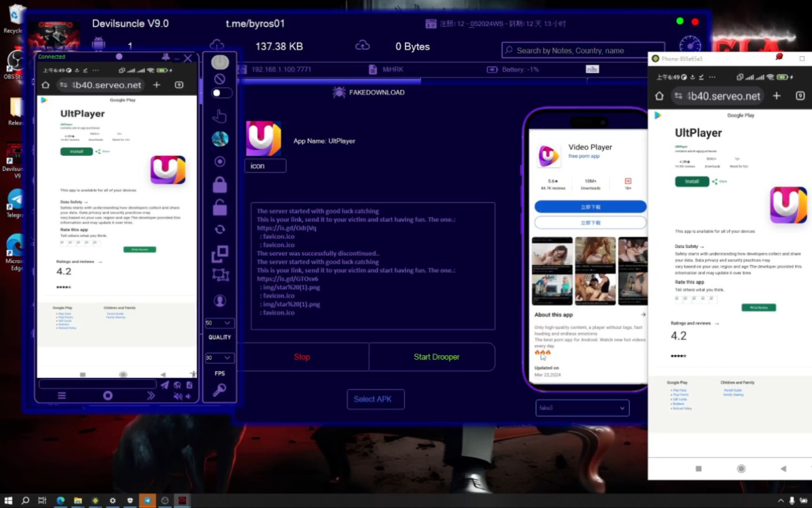
Task: Click the blue download button in phone preview
Action: [590, 207]
